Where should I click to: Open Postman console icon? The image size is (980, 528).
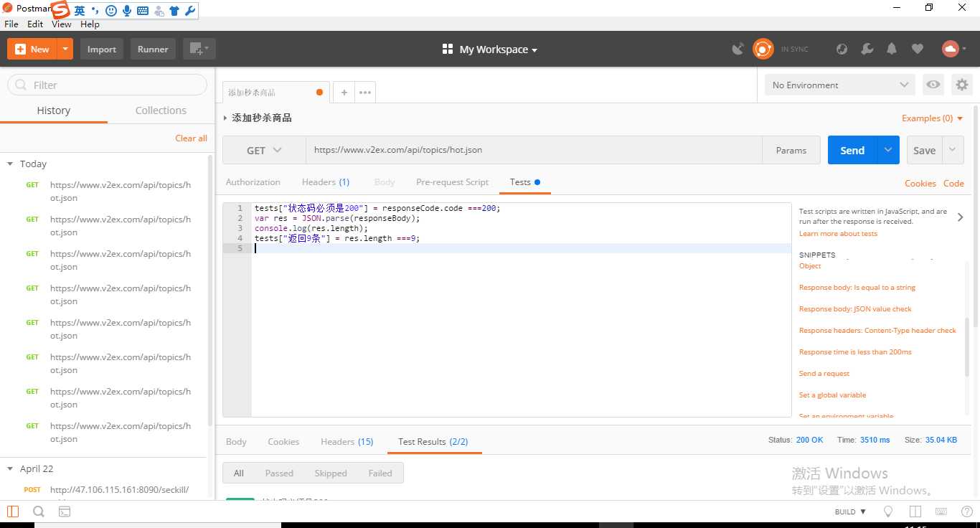pos(65,511)
